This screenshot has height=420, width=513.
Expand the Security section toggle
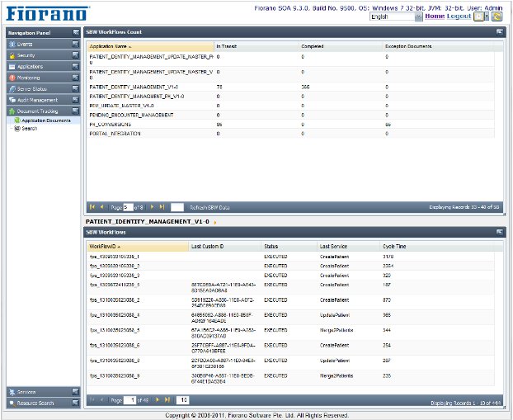(x=76, y=55)
